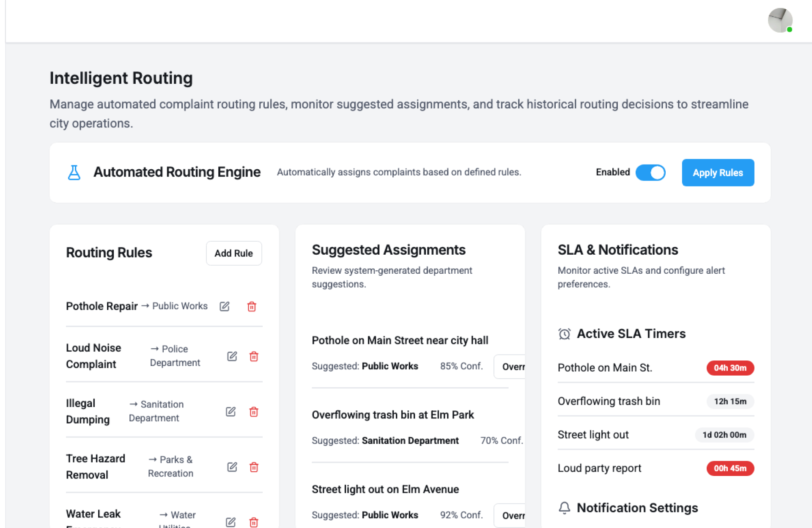The image size is (812, 528).
Task: Delete the Water Leak rule
Action: tap(254, 522)
